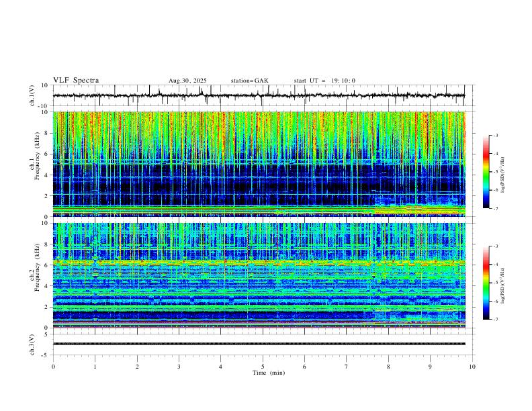The height and width of the screenshot is (411, 532).
Task: Click the lower color bar 'log(PSD)(V²/Hz)' label
Action: tap(503, 285)
